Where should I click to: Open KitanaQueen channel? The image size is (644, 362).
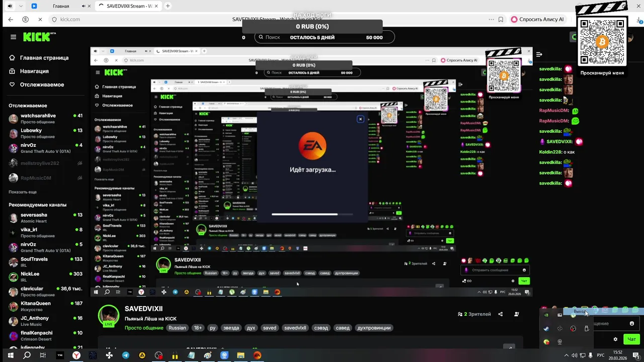pos(45,306)
